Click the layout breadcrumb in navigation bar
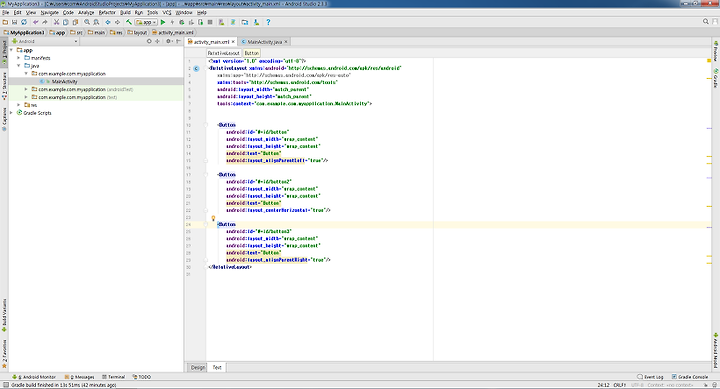The image size is (720, 389). click(137, 33)
